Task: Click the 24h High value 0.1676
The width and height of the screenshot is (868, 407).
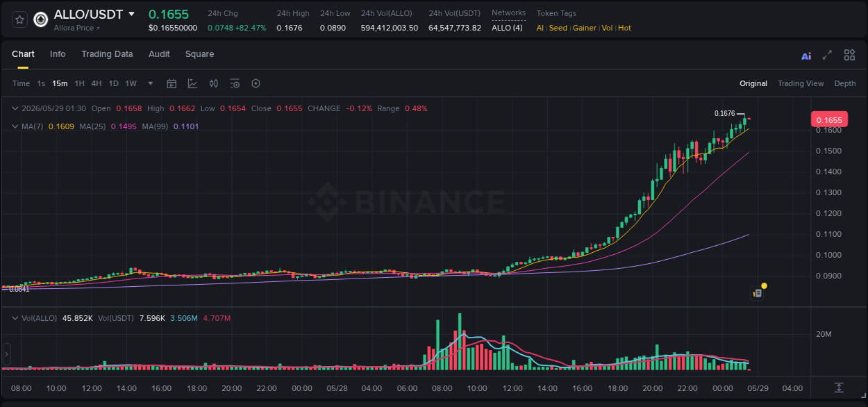Action: coord(290,28)
